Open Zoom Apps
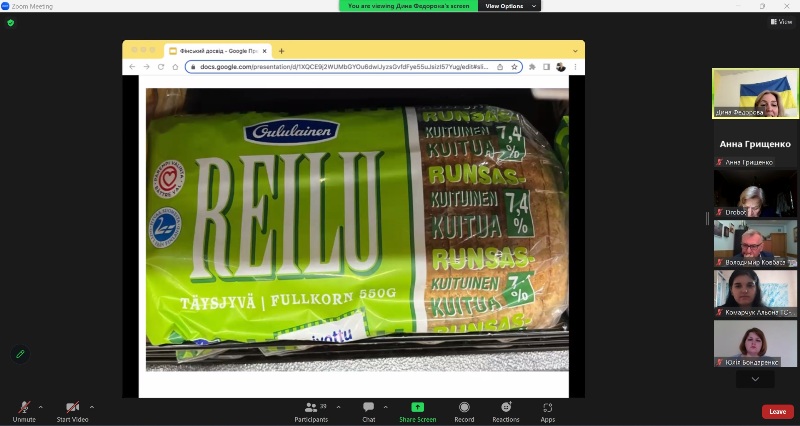The width and height of the screenshot is (800, 426). point(548,410)
